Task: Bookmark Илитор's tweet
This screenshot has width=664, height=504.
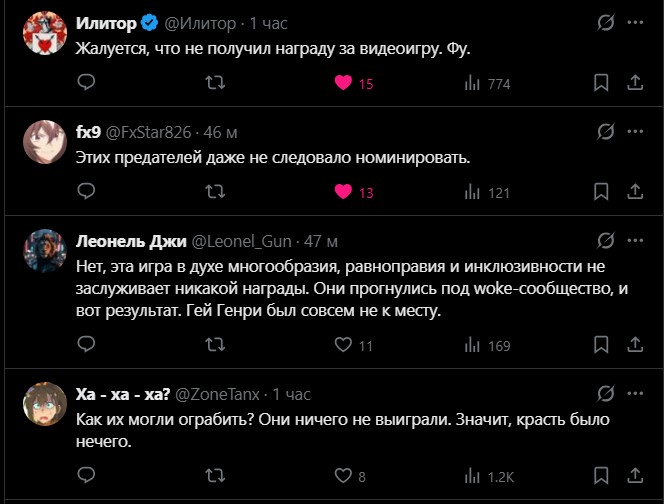Action: [600, 84]
